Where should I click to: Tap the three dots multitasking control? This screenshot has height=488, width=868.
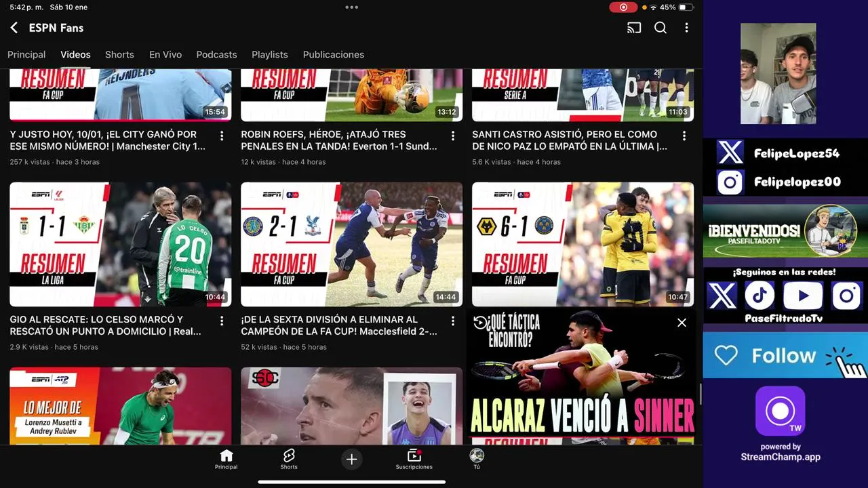(351, 7)
